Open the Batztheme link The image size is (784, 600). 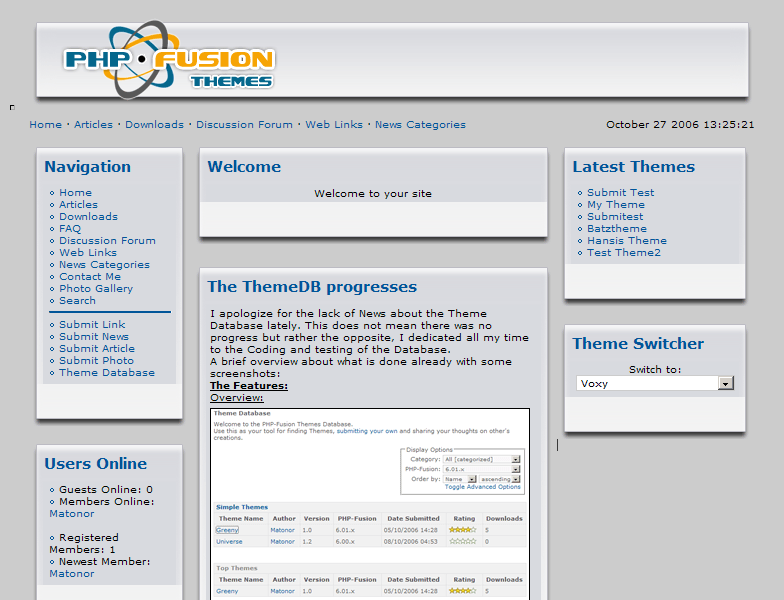pos(617,228)
